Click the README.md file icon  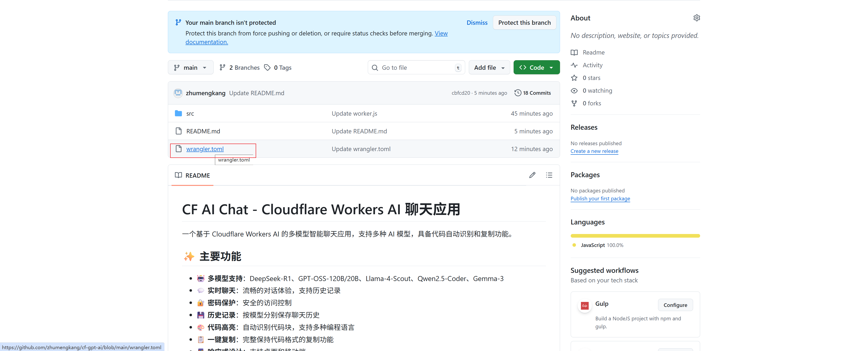(x=178, y=131)
